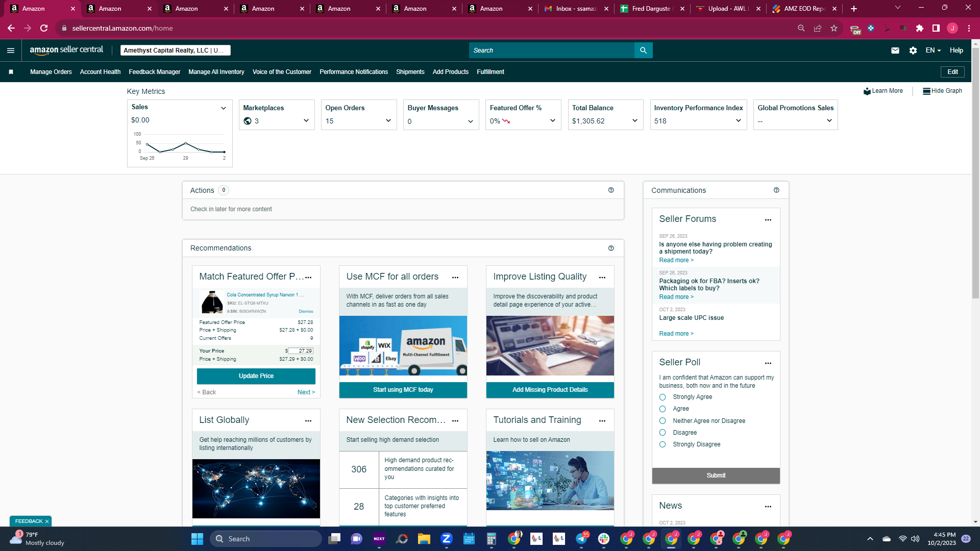Screen dimensions: 980x551
Task: Click Add Missing Product Details button
Action: [550, 390]
